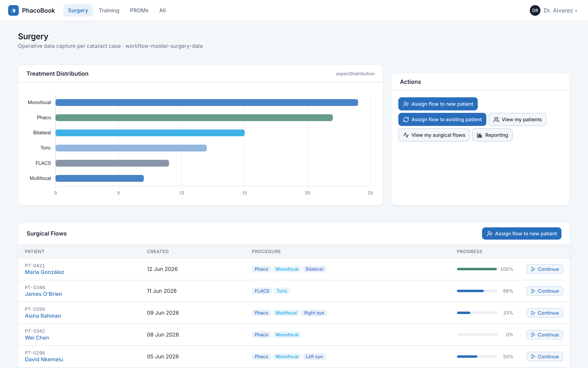Open the PROMs tab
This screenshot has width=588, height=368.
139,10
